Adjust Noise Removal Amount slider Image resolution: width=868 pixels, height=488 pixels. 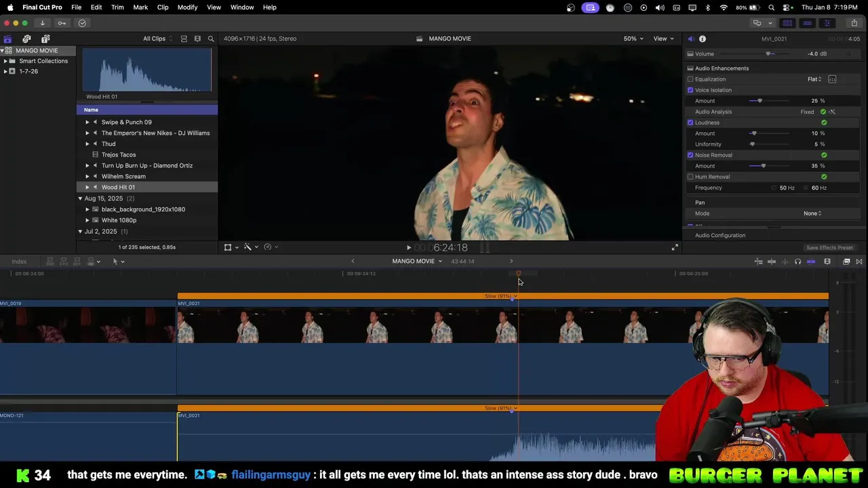coord(763,166)
